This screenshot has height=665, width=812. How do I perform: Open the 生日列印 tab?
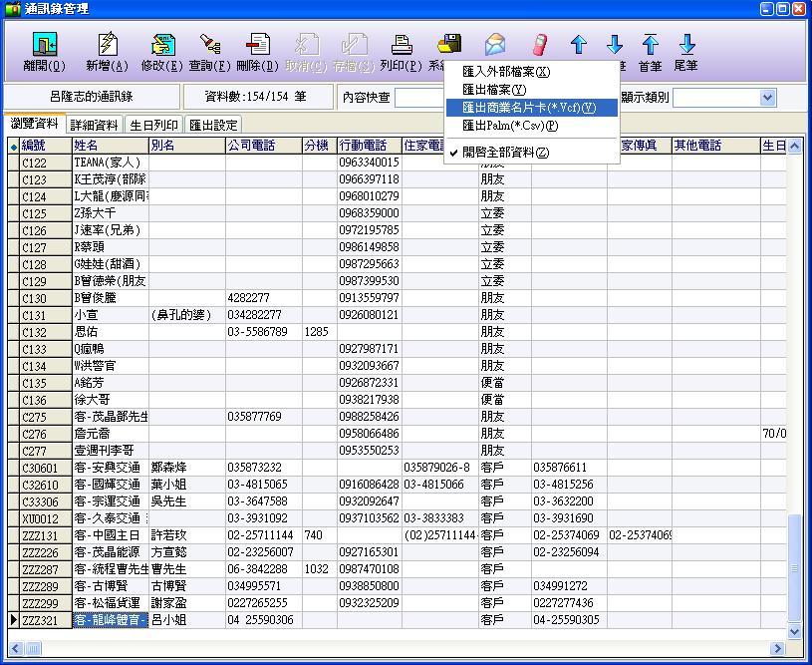pos(154,126)
